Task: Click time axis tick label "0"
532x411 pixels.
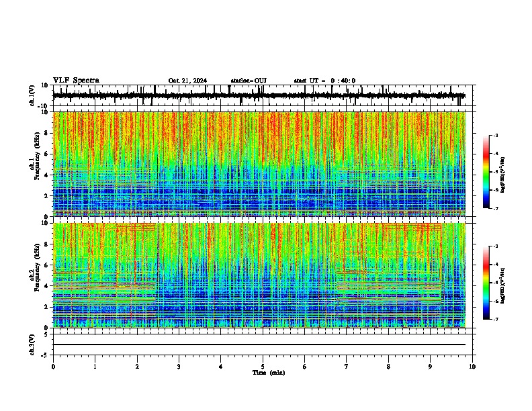Action: tap(53, 367)
